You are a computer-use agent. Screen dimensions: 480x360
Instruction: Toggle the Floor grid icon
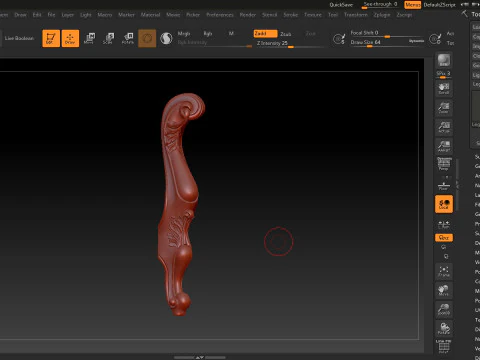444,185
